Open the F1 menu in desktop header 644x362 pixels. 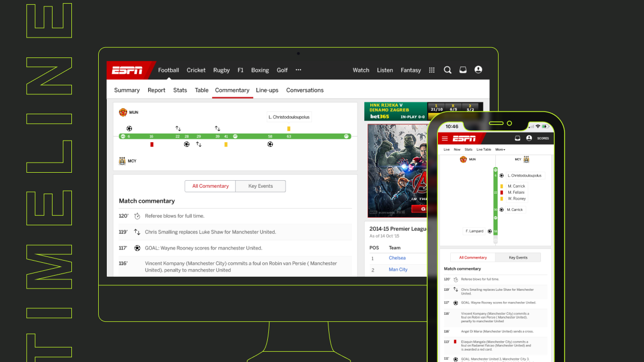(240, 70)
